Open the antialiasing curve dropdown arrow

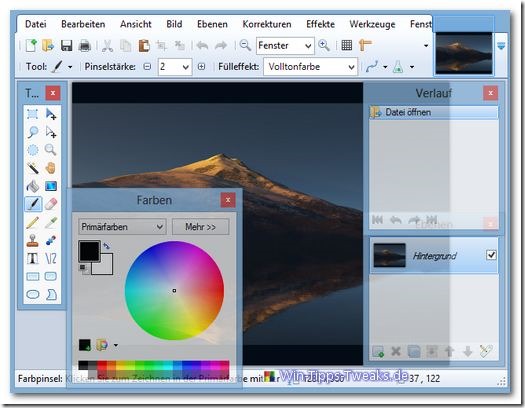[x=385, y=67]
